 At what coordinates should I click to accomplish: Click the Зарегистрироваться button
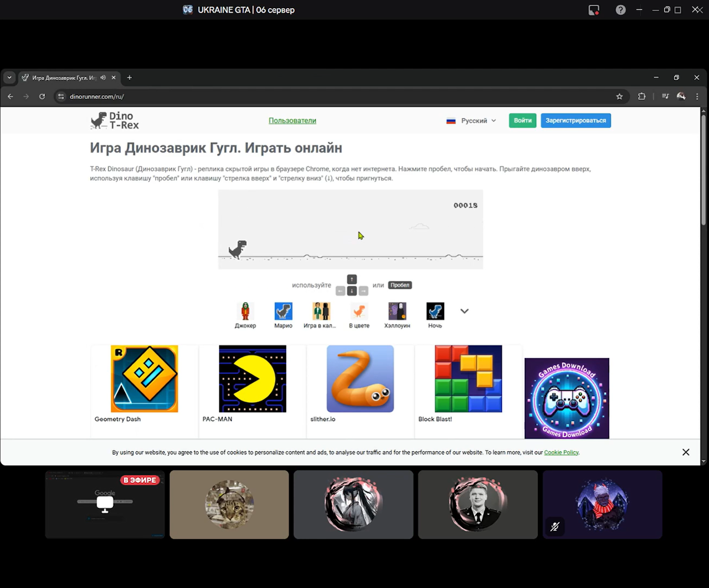(x=576, y=120)
